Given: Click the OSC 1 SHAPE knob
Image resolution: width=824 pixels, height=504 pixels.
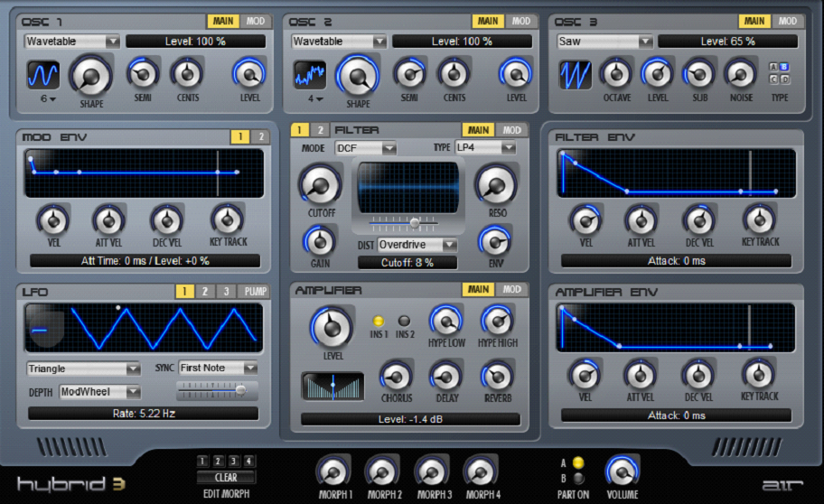Looking at the screenshot, I should click(91, 77).
